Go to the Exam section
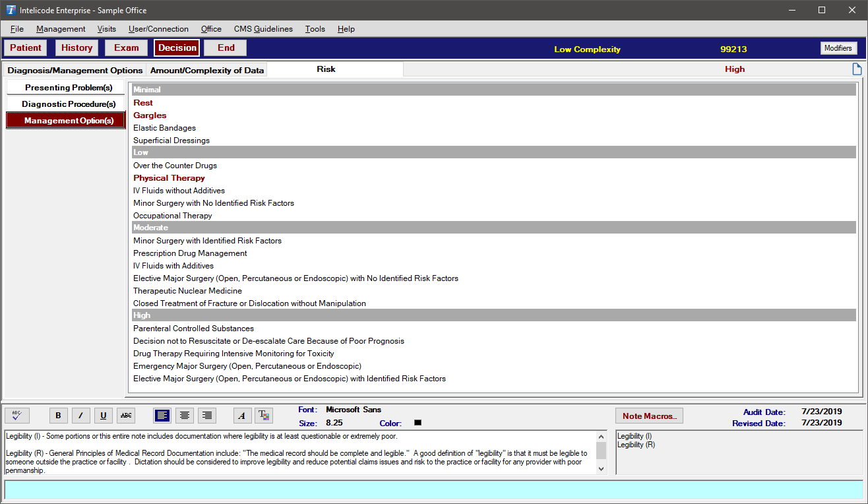868x504 pixels. (x=127, y=47)
